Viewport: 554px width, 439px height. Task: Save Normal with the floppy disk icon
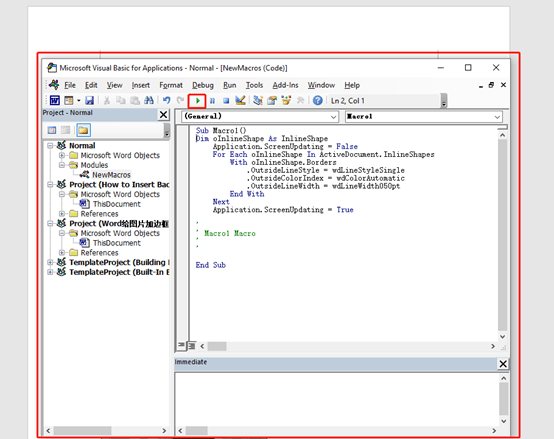click(x=89, y=101)
